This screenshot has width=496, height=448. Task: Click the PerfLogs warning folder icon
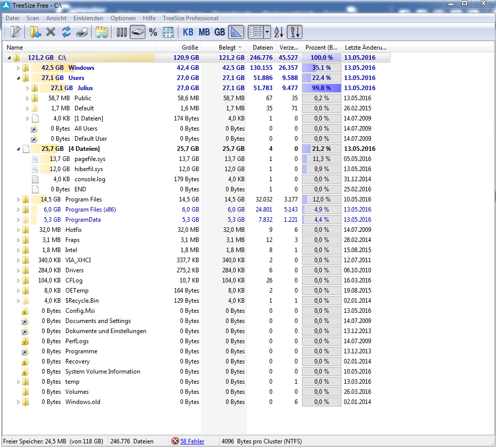tap(25, 342)
